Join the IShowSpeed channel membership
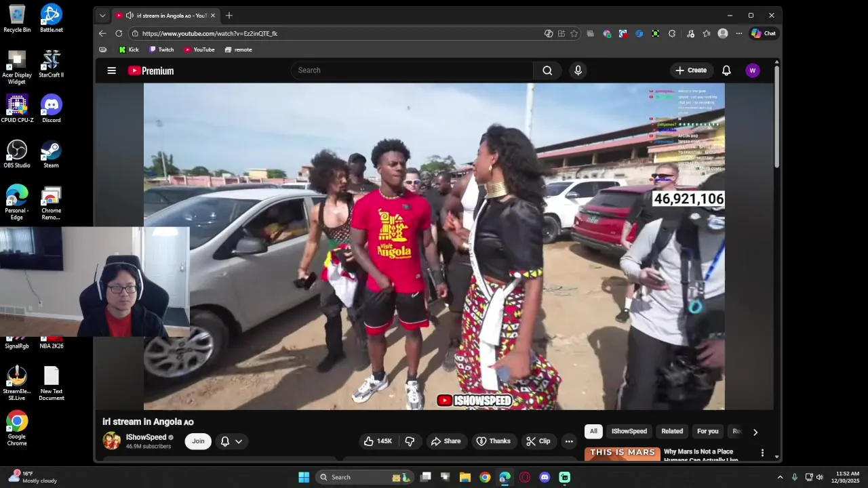 pyautogui.click(x=198, y=441)
